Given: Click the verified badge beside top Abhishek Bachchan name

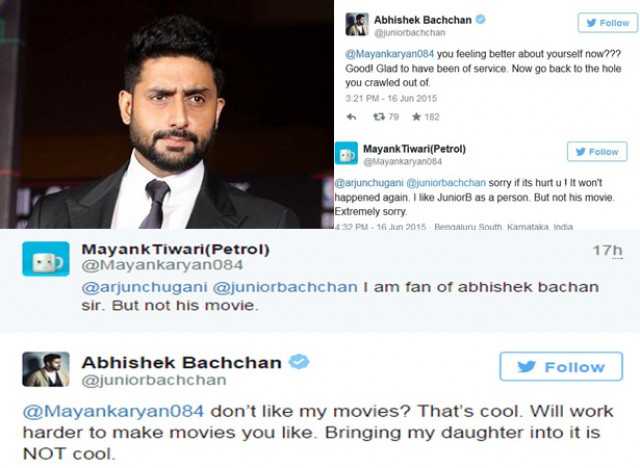Looking at the screenshot, I should [x=481, y=19].
